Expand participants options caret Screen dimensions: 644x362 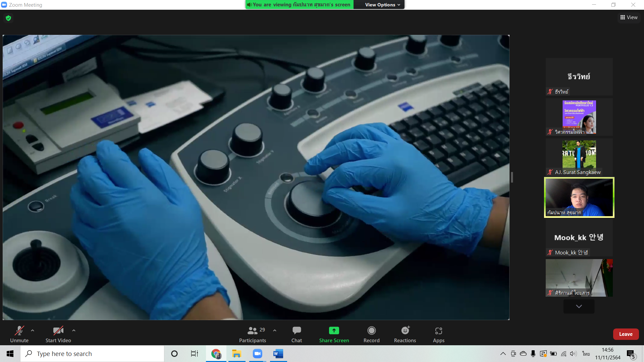click(275, 330)
